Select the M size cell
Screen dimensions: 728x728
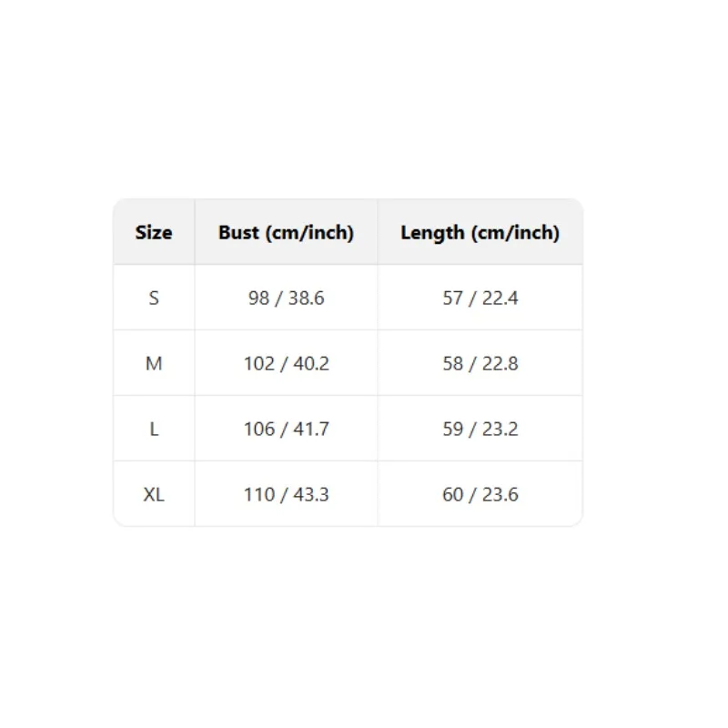coord(154,363)
